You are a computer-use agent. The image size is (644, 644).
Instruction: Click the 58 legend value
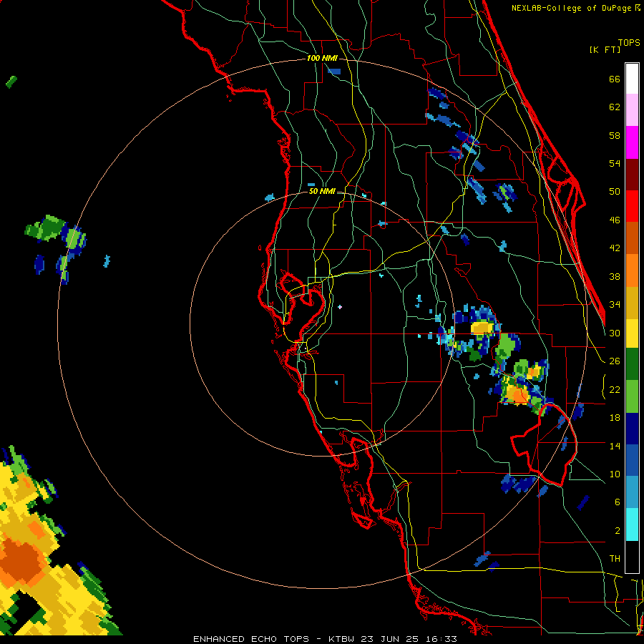tap(615, 135)
